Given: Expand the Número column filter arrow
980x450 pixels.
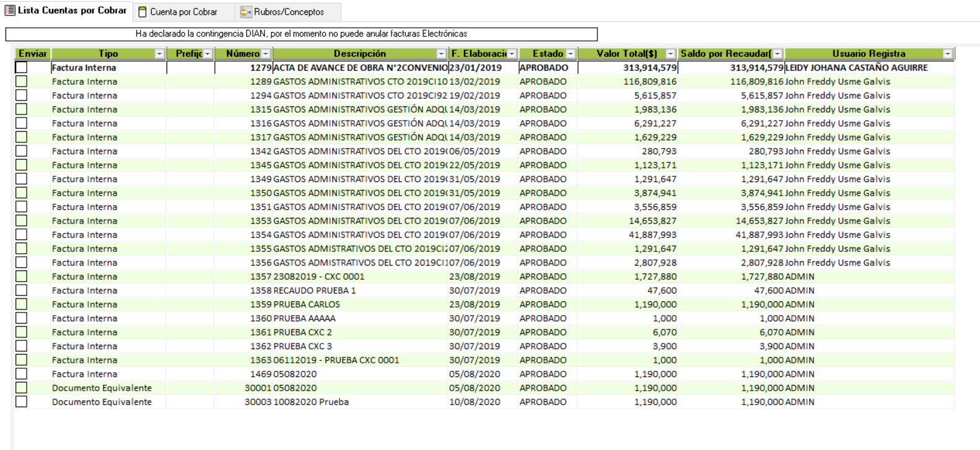Looking at the screenshot, I should 266,54.
